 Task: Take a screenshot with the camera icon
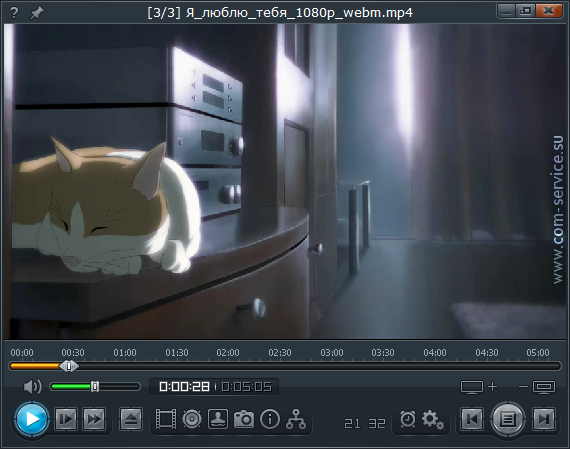click(244, 419)
